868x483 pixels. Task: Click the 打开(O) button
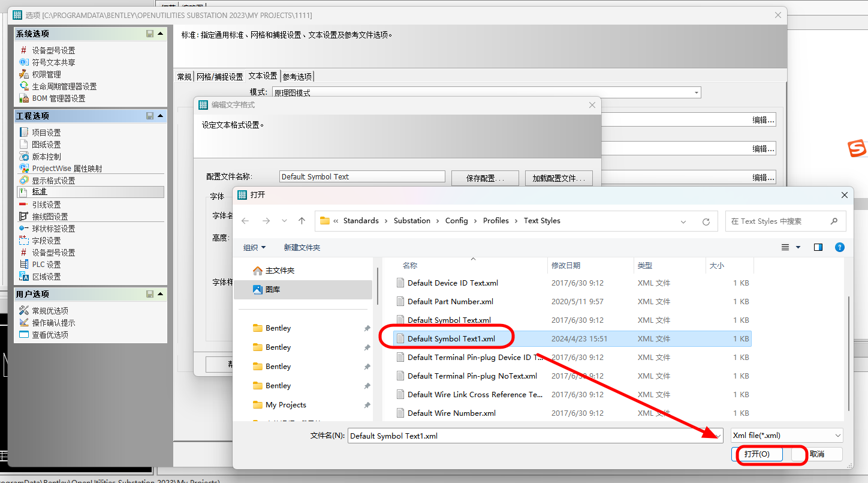(757, 454)
